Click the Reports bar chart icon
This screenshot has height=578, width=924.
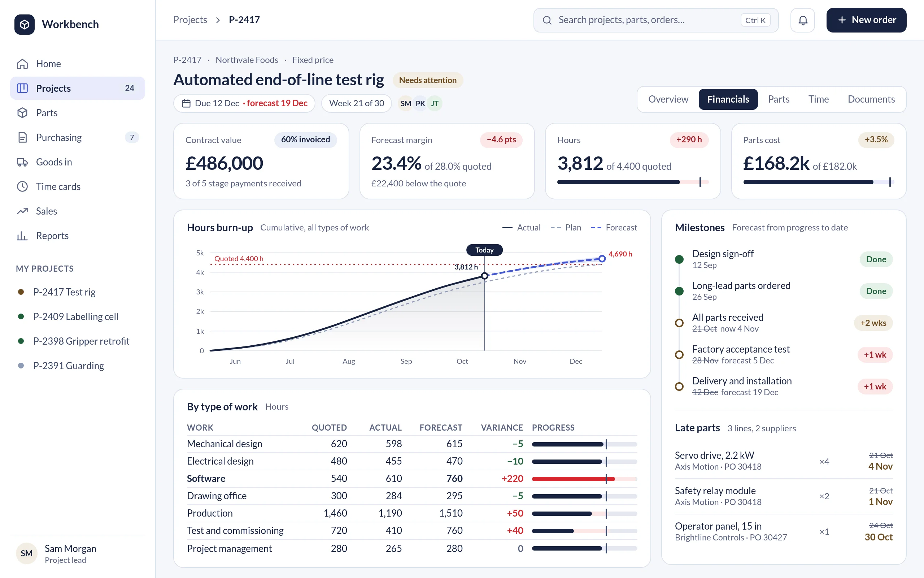(x=22, y=236)
